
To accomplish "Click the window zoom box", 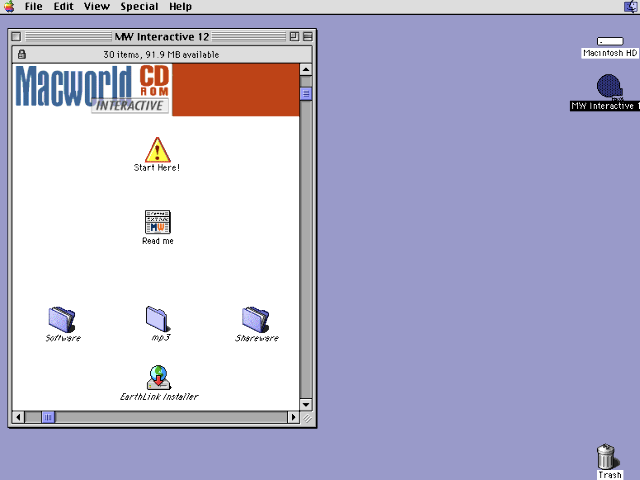I will [294, 37].
